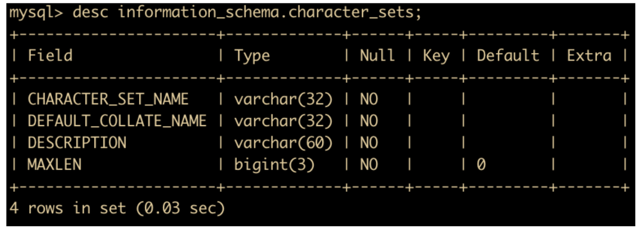Click NO in the DESCRIPTION row

tap(369, 142)
